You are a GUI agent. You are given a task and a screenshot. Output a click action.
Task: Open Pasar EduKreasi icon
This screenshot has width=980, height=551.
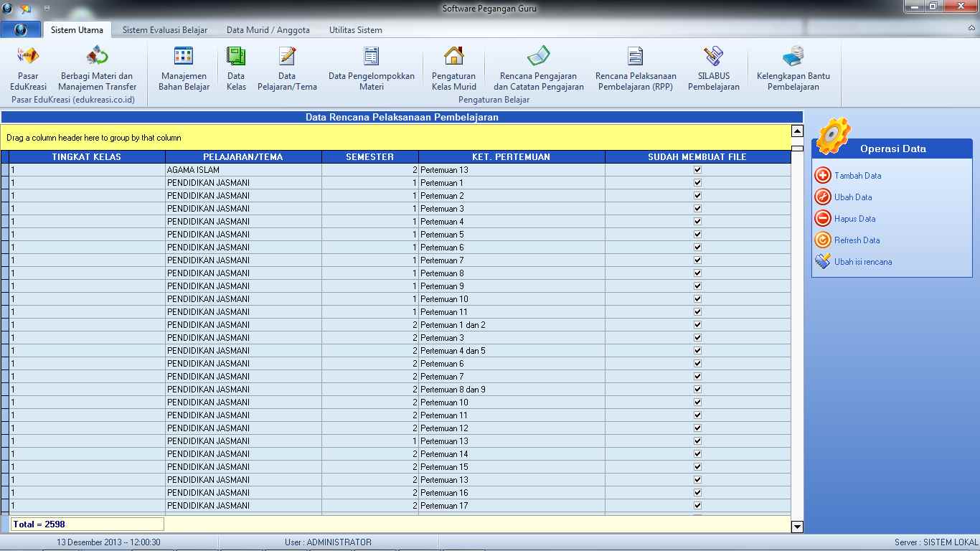[28, 55]
